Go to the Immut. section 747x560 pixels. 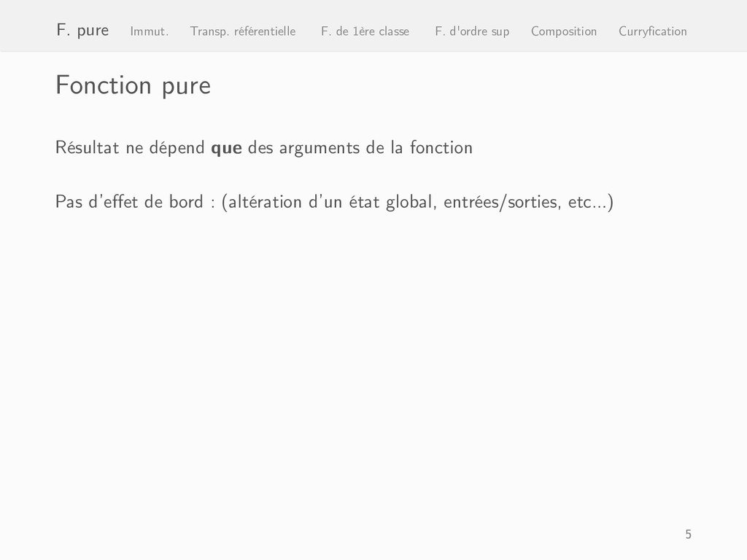[149, 31]
